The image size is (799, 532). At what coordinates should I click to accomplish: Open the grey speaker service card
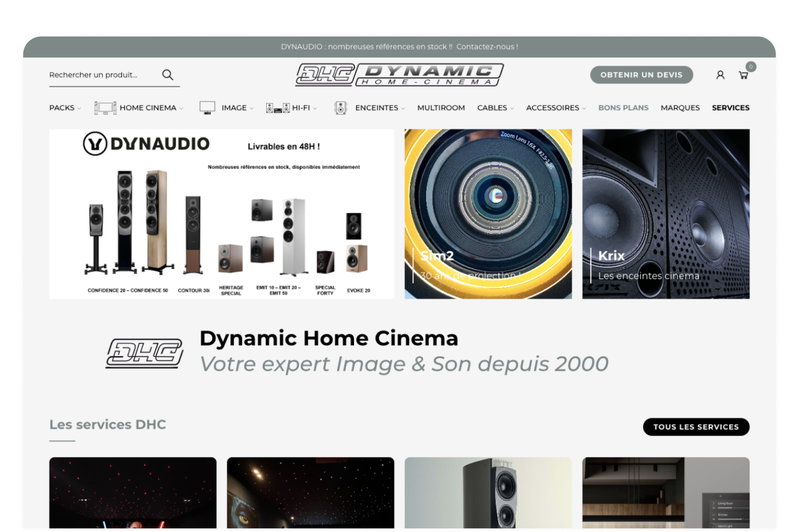pos(488,493)
